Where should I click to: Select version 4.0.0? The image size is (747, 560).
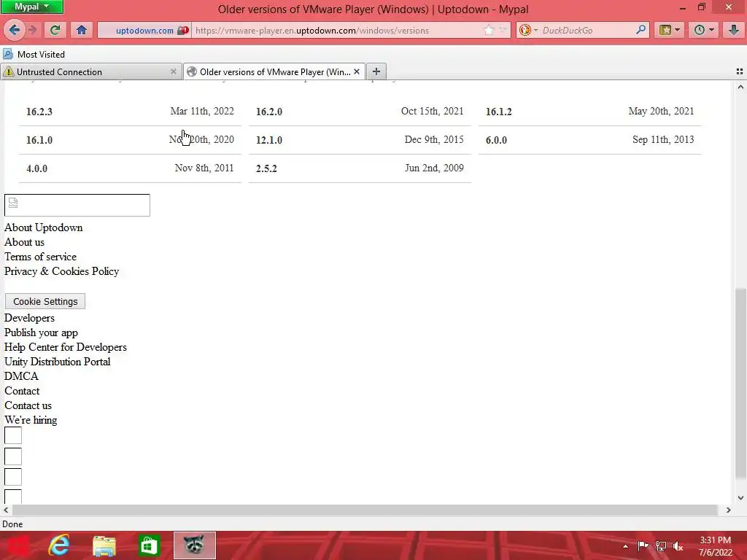tap(36, 168)
